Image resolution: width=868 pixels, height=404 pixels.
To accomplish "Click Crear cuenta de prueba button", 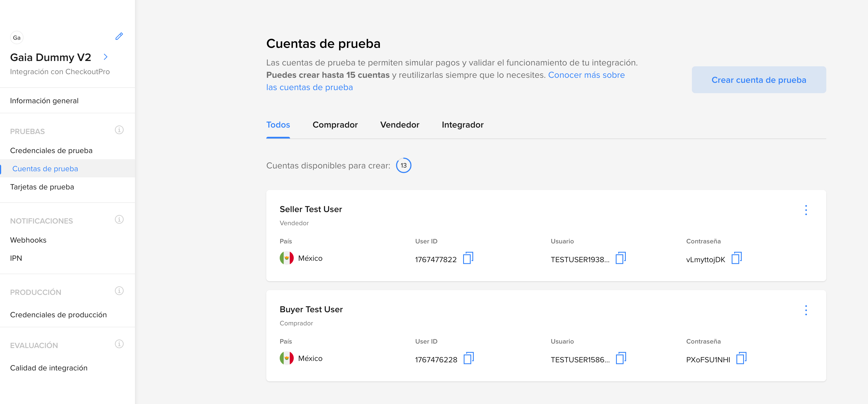I will [759, 80].
